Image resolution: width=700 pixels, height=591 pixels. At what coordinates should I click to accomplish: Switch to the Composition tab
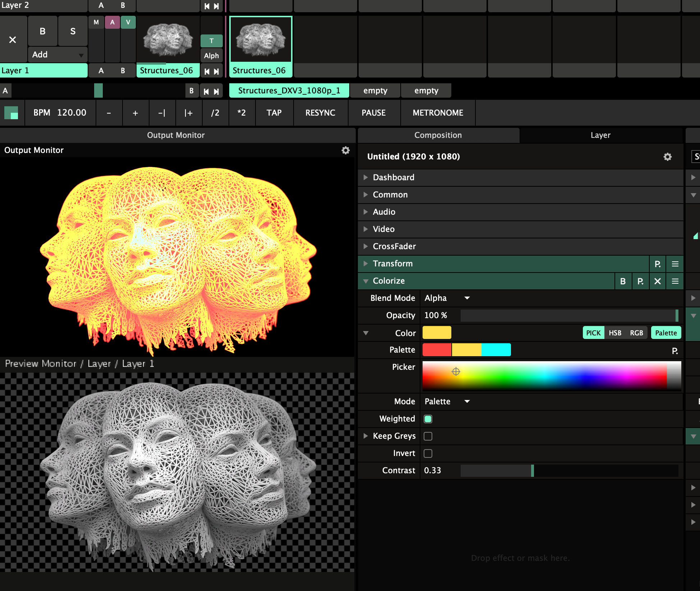[x=438, y=135]
